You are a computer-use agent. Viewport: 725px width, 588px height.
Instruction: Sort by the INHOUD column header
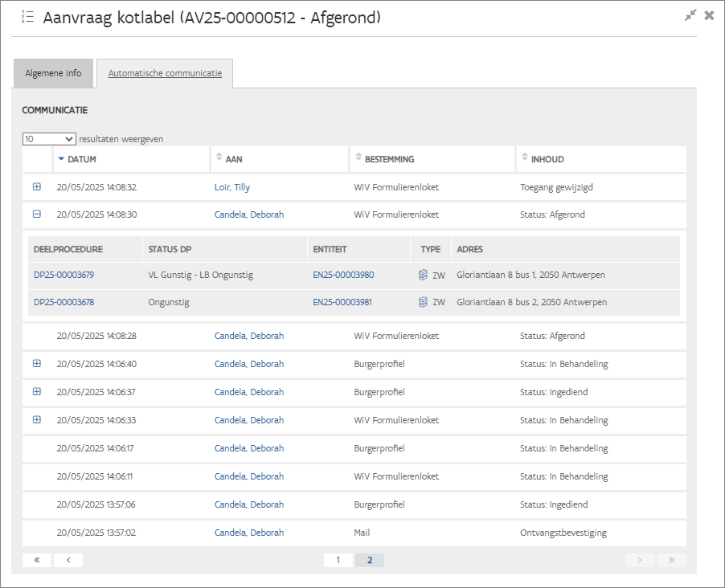547,159
